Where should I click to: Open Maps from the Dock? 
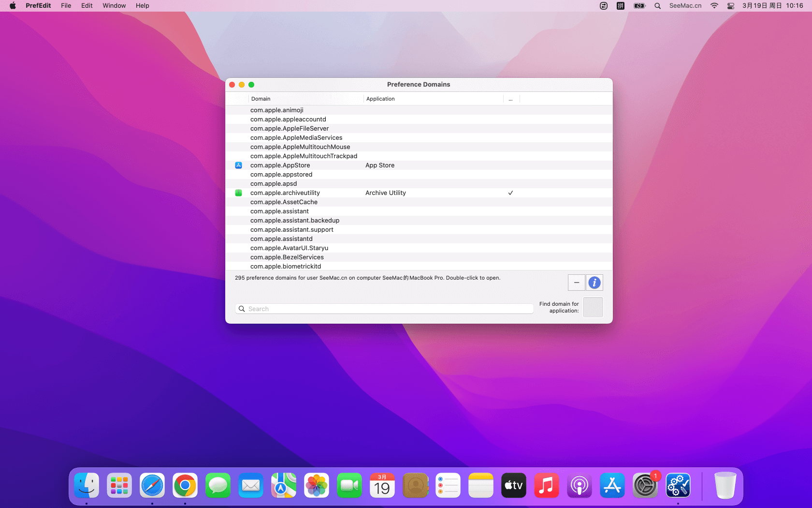click(284, 485)
